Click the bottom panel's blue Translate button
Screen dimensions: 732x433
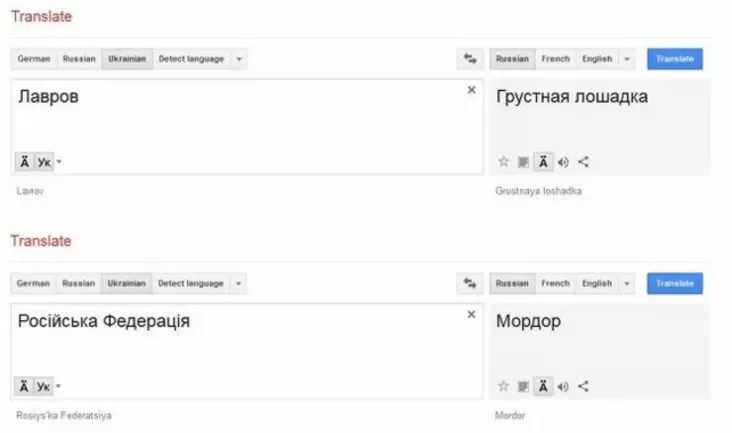coord(675,284)
